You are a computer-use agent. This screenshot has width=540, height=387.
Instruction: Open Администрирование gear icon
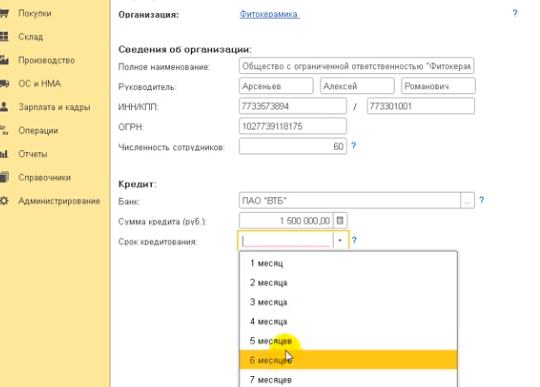pos(4,201)
